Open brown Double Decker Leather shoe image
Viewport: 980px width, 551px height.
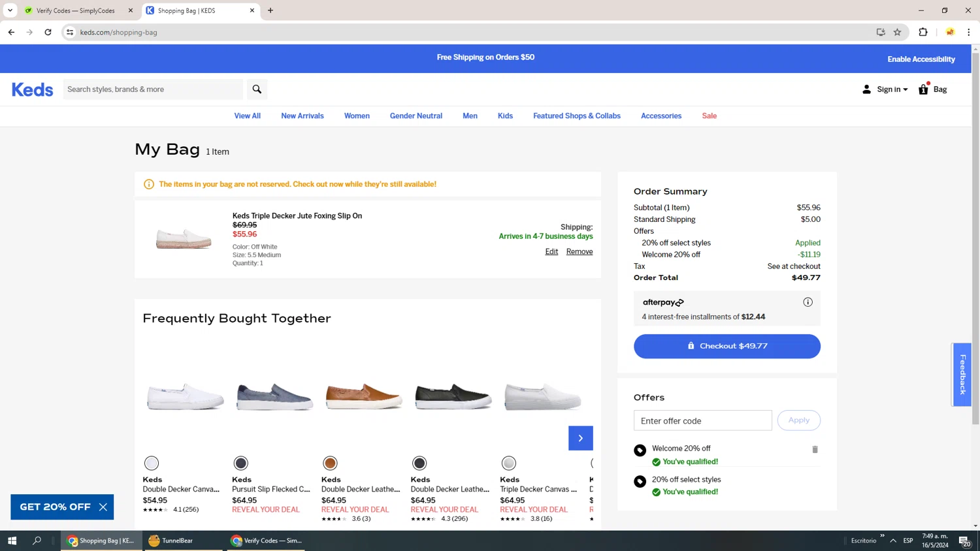coord(364,396)
